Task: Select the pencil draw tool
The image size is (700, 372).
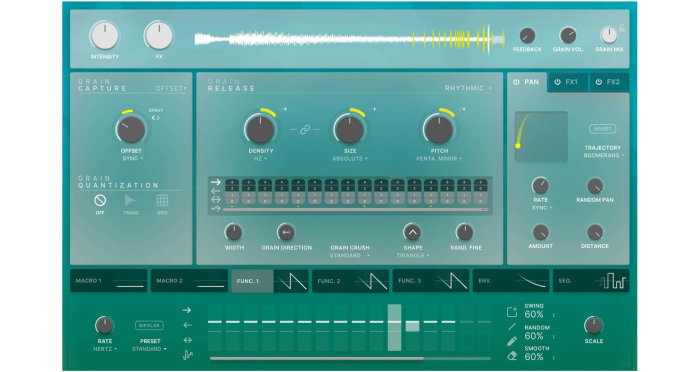Action: (512, 341)
